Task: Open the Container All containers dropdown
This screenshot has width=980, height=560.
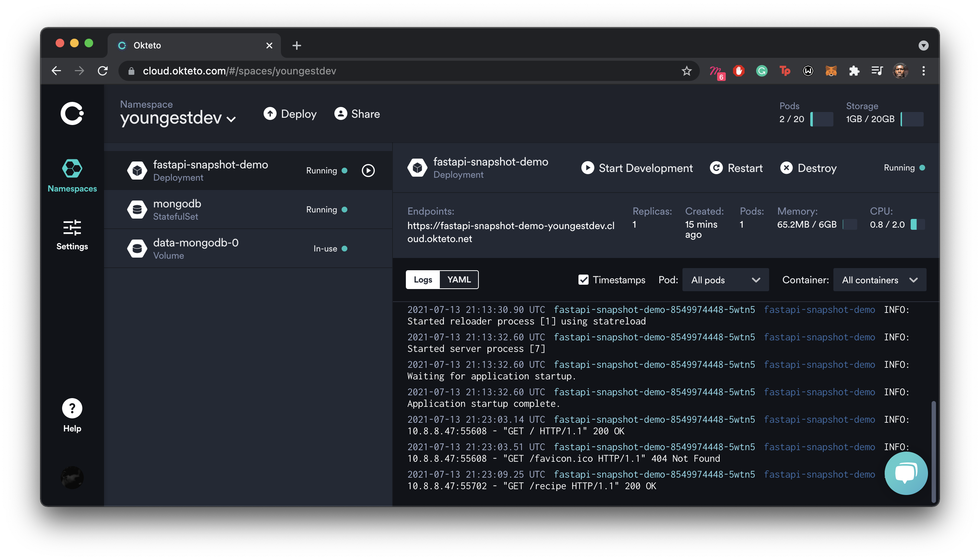Action: click(879, 280)
